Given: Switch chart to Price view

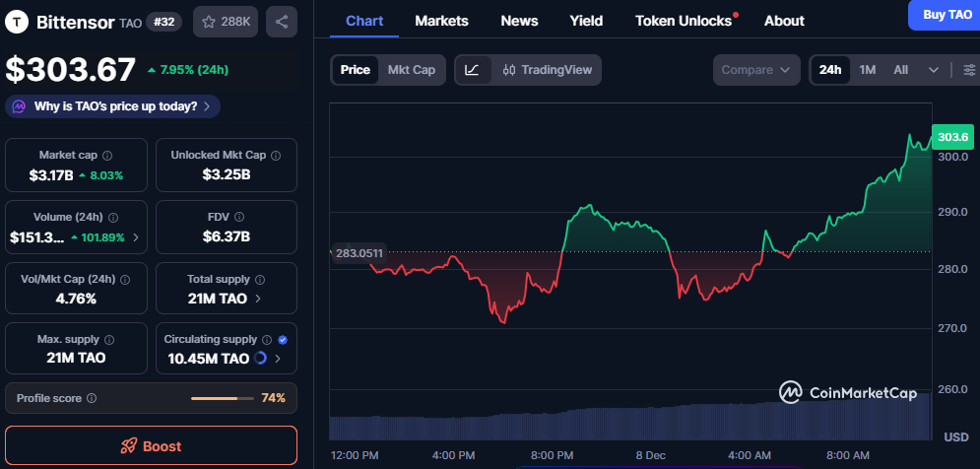Looking at the screenshot, I should point(356,70).
